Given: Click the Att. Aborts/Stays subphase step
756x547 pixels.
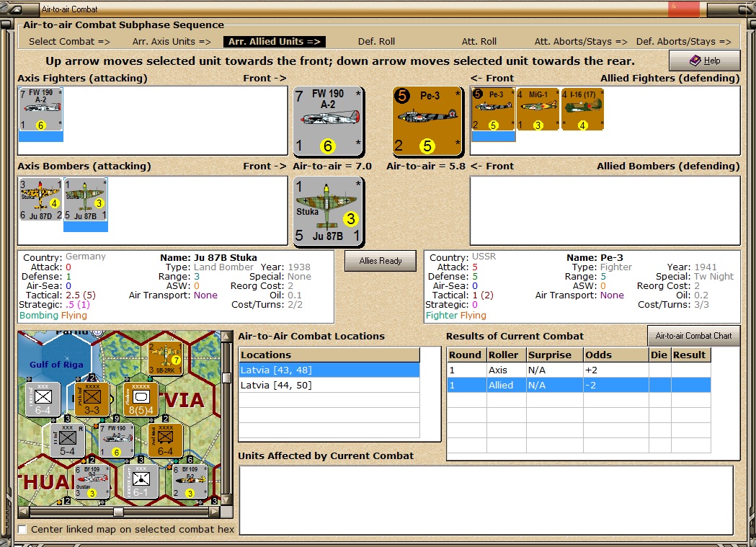Looking at the screenshot, I should (581, 42).
